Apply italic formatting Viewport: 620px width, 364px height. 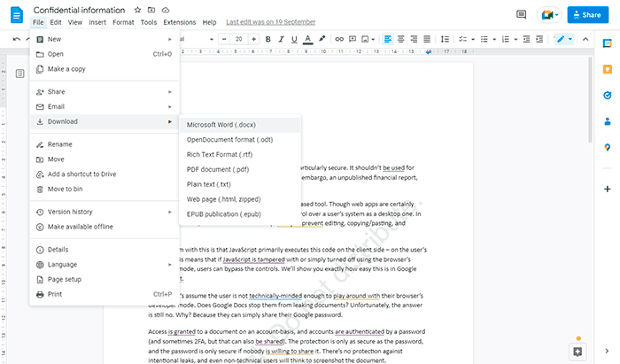[281, 39]
